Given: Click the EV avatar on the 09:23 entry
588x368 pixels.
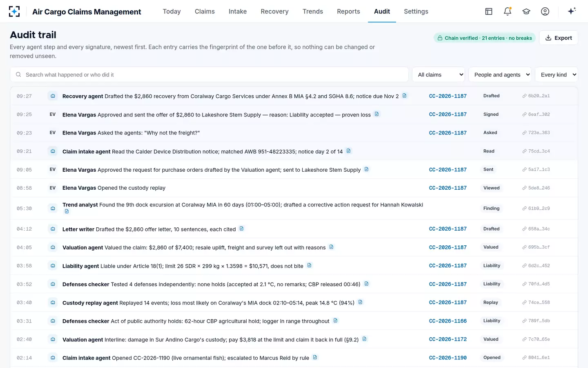Looking at the screenshot, I should coord(53,133).
